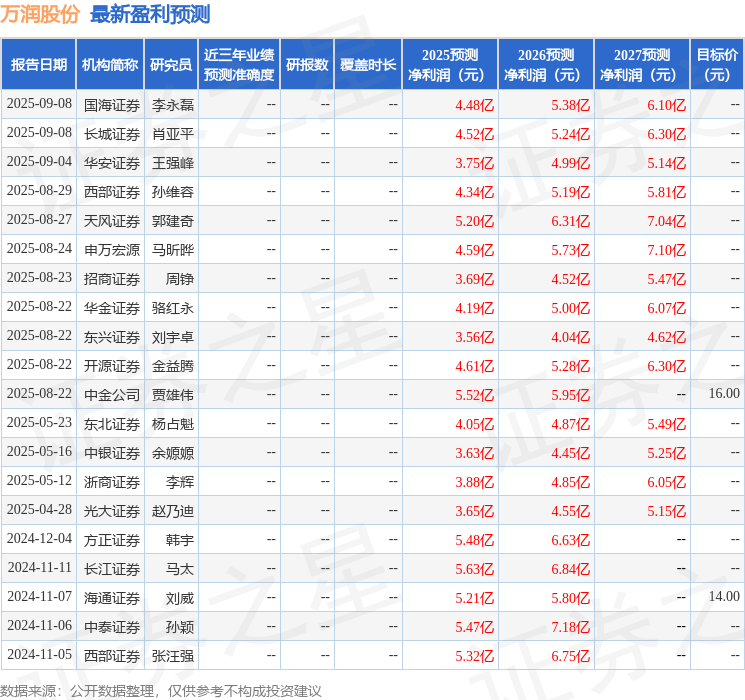Click 2027 profit value 4.62亿
The image size is (745, 700).
click(x=666, y=337)
